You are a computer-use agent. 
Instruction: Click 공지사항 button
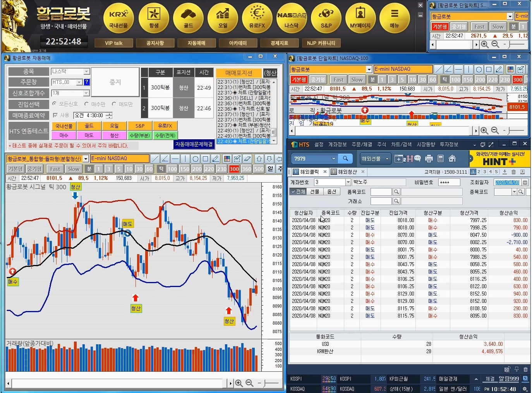155,43
